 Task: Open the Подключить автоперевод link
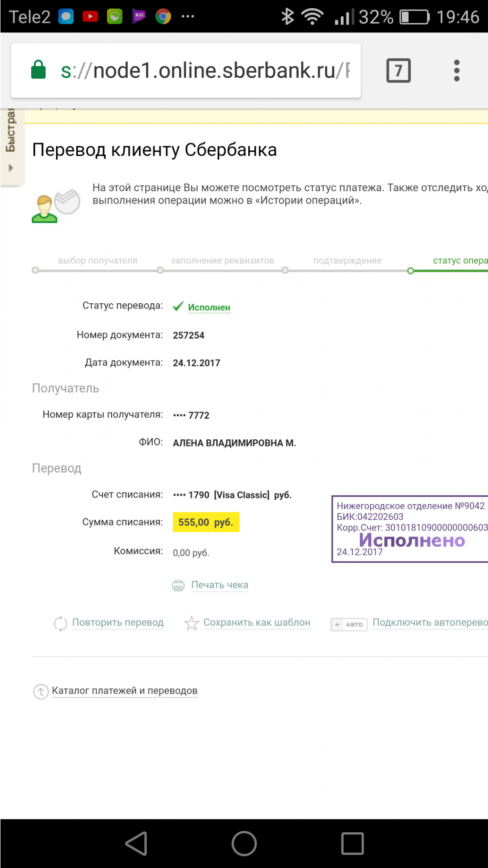pos(430,622)
